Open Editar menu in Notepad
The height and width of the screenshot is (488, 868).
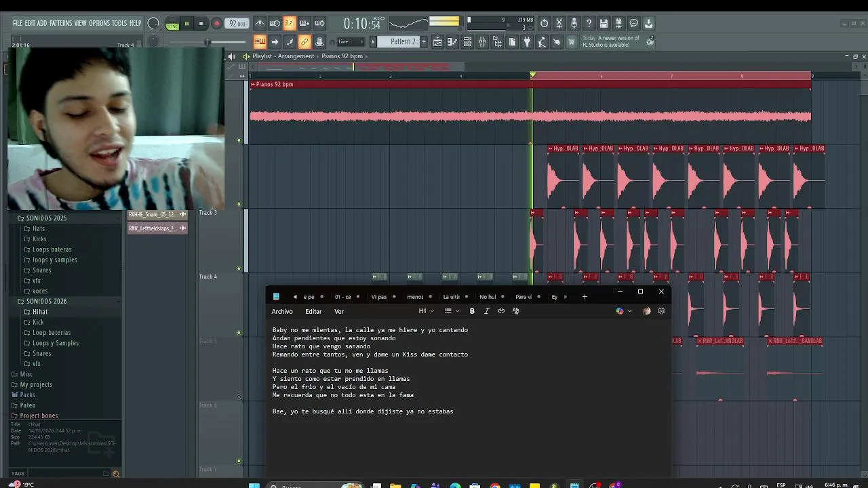point(313,311)
